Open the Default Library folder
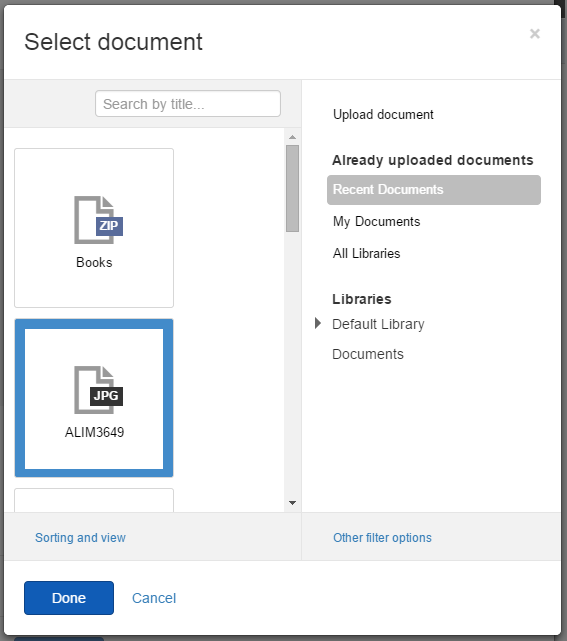Image resolution: width=567 pixels, height=641 pixels. coord(378,324)
